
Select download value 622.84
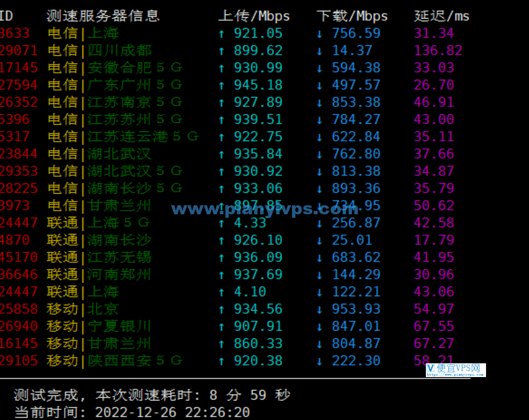[x=356, y=137]
